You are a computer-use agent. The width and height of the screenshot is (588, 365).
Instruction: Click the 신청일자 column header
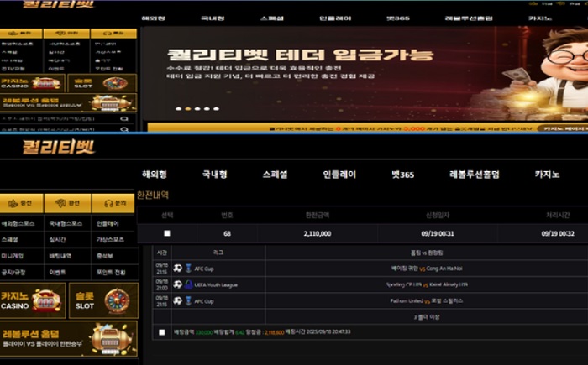coord(438,215)
